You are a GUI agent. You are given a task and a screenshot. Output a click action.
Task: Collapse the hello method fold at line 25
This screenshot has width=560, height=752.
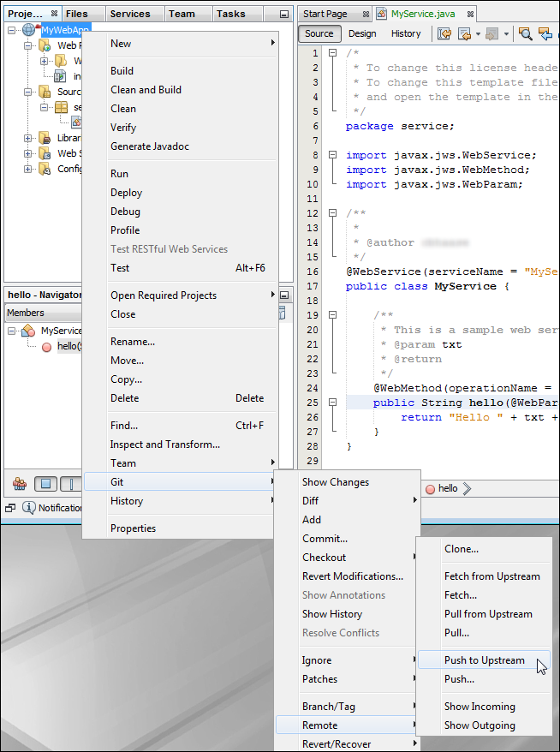(332, 403)
